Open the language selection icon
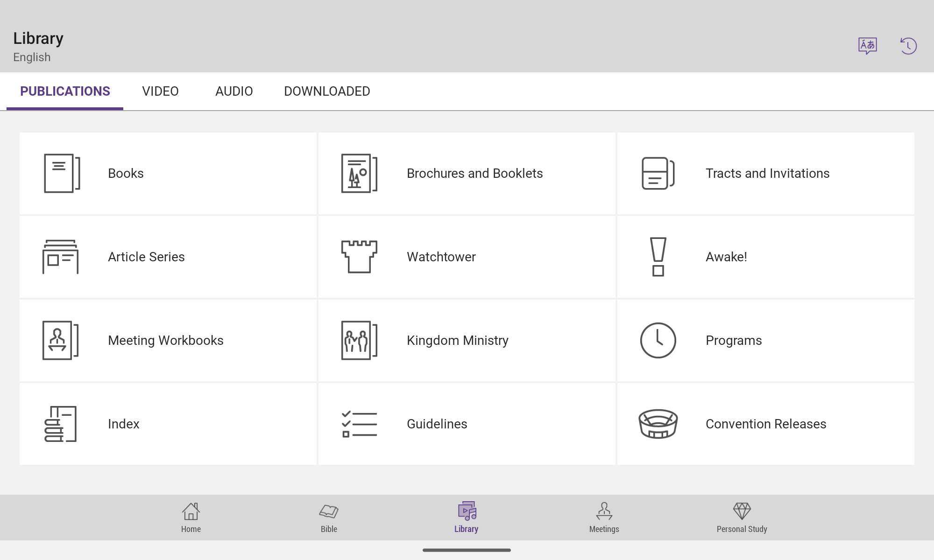 tap(867, 46)
